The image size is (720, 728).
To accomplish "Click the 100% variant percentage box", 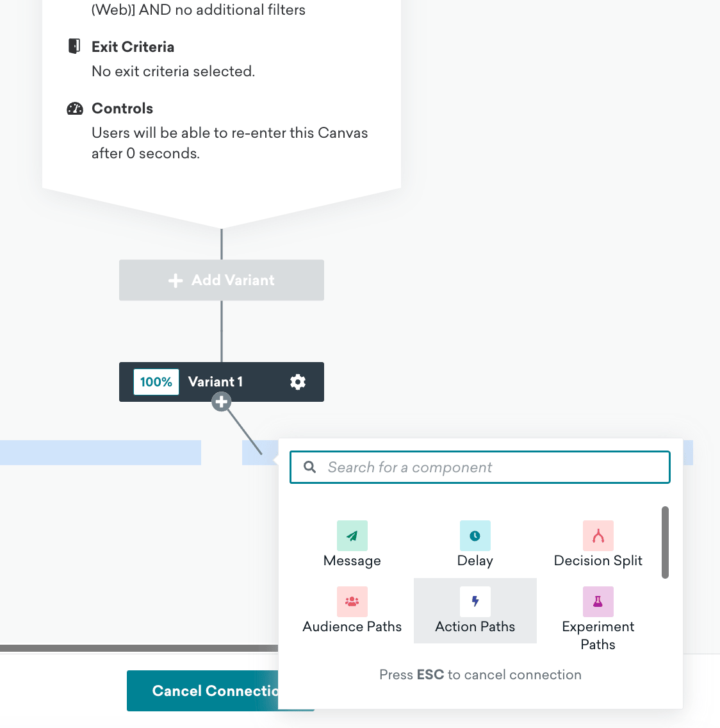I will 156,382.
